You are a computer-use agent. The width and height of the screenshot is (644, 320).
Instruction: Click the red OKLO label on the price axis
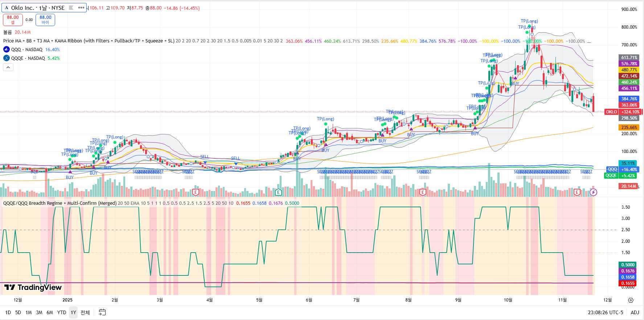[611, 112]
